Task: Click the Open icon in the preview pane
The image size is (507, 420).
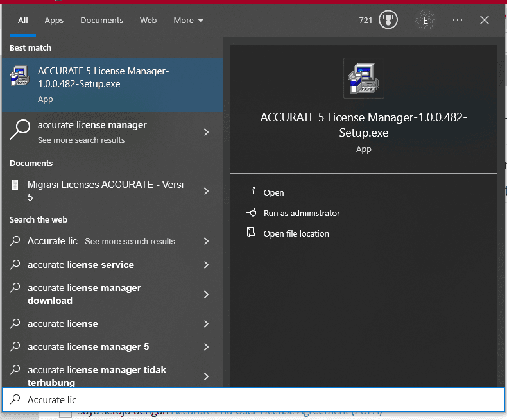Action: [250, 192]
